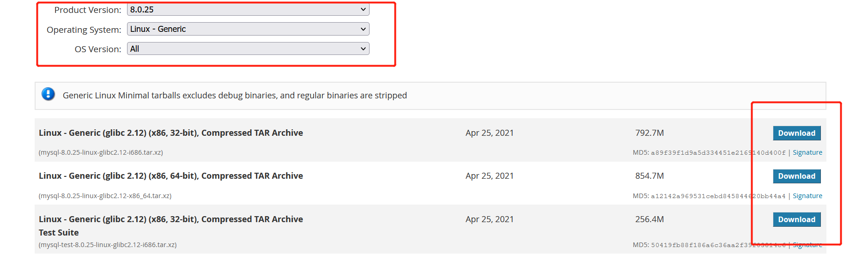The image size is (868, 254).
Task: Click the Generic Linux Minimal tarballs notice text
Action: click(235, 96)
